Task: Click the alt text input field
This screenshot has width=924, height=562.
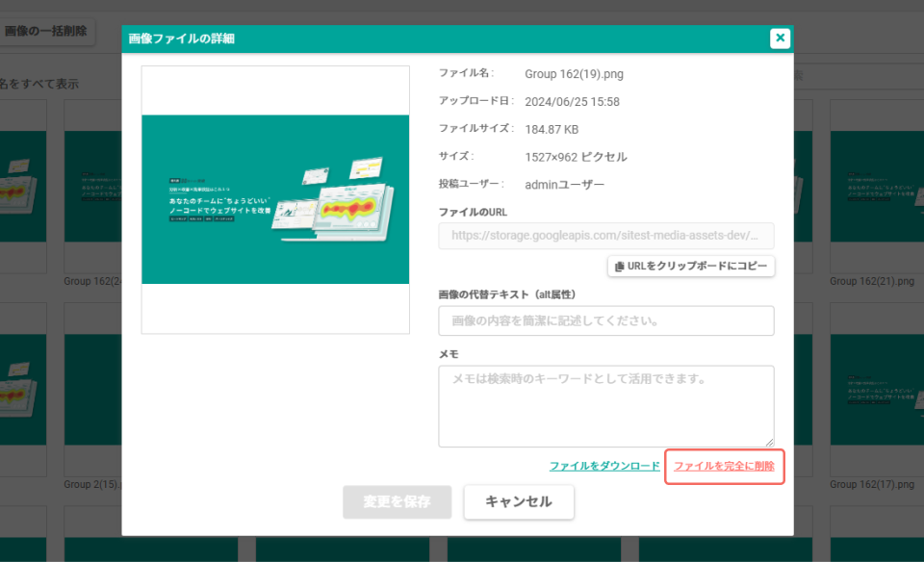Action: pos(605,320)
